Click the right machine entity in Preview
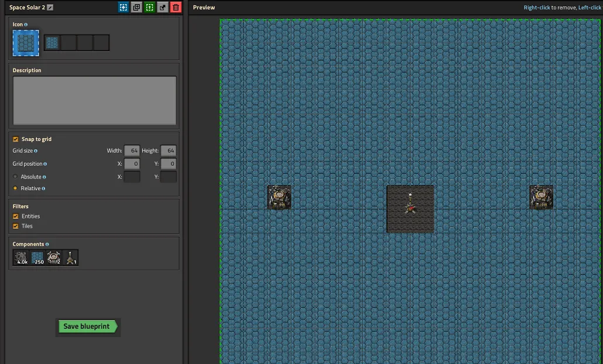Image resolution: width=603 pixels, height=364 pixels. (x=542, y=198)
